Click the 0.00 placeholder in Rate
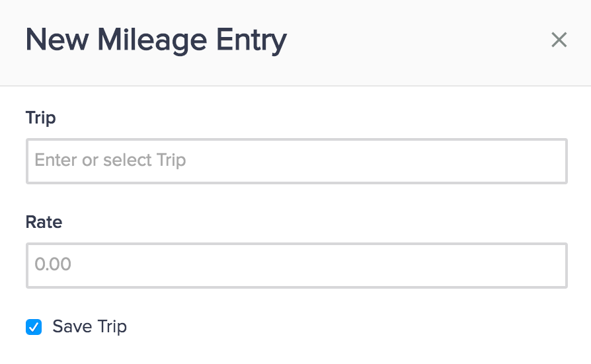591x364 pixels. click(x=53, y=265)
